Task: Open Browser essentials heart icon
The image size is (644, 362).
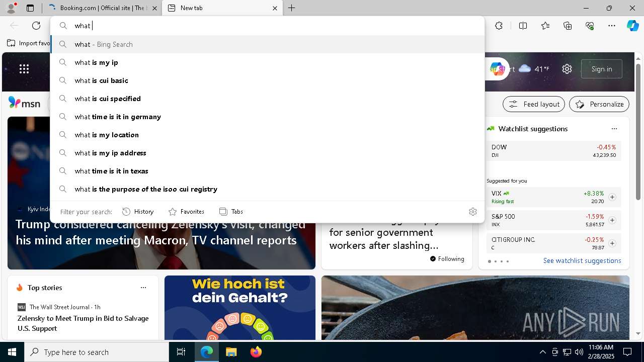Action: point(590,26)
